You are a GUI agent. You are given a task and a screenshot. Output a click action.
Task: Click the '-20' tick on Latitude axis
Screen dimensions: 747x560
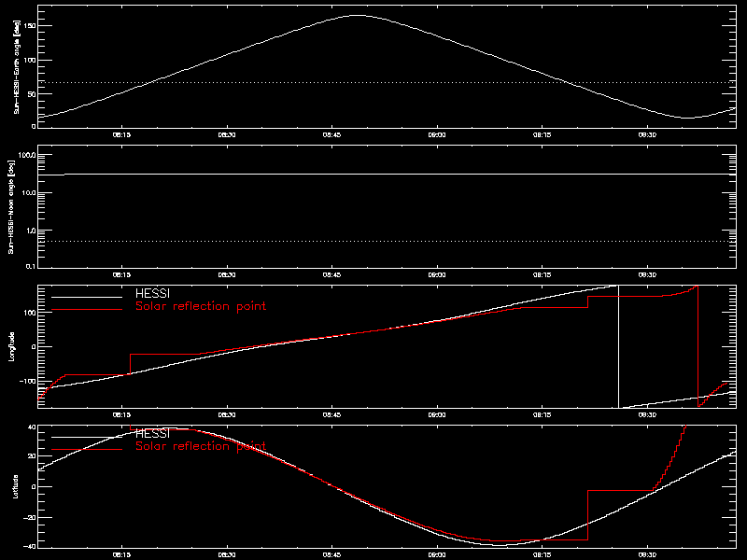coord(30,517)
